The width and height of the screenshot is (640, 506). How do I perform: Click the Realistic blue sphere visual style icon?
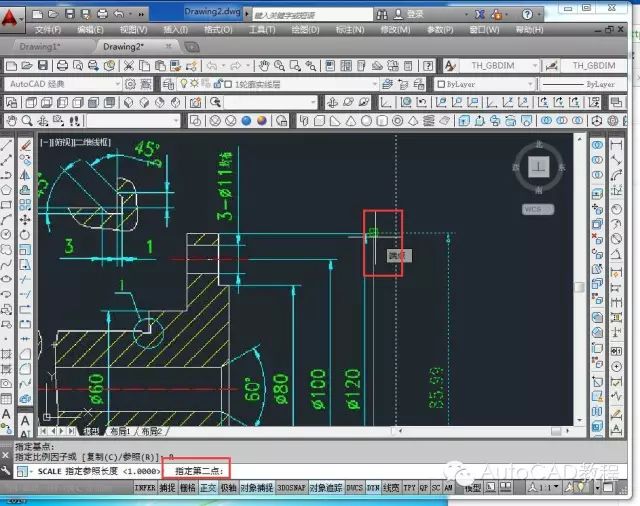coord(246,121)
